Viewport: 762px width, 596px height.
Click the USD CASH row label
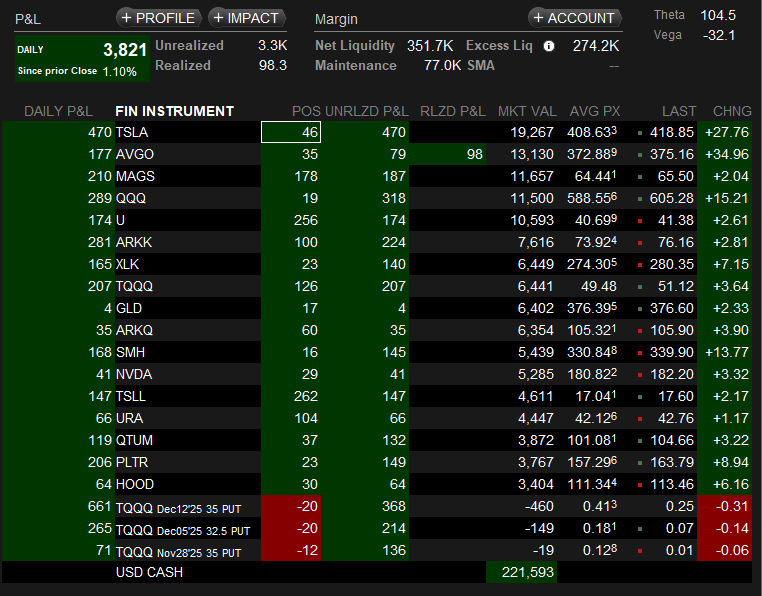(149, 572)
